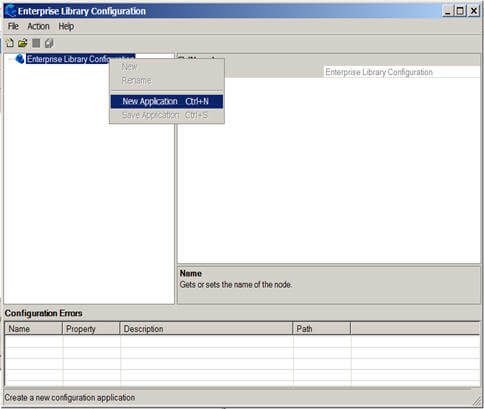Image resolution: width=484 pixels, height=409 pixels.
Task: Click the Open Application folder icon
Action: (x=23, y=43)
